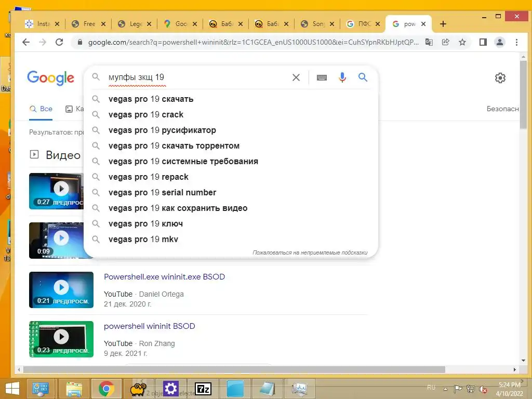Click Пожаловаться на неприемлемые подсказки link

(x=310, y=253)
